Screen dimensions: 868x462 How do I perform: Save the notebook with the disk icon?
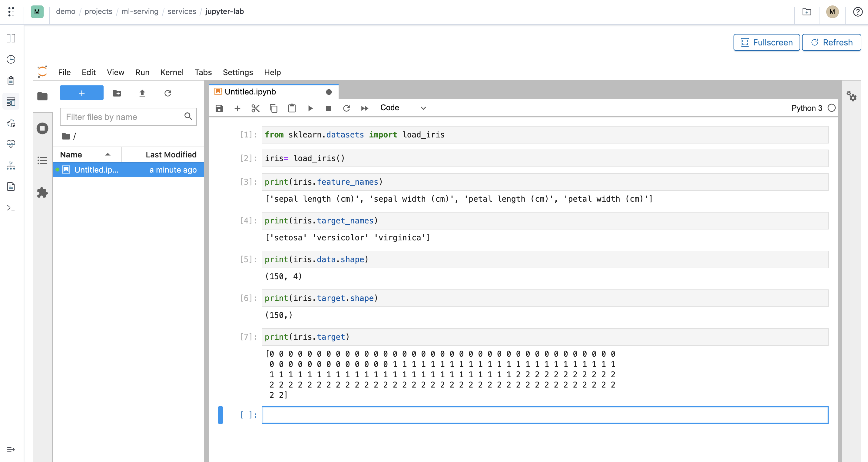[219, 108]
